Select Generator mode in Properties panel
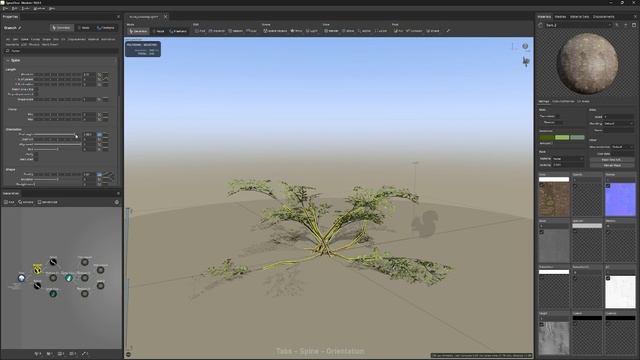Screen dimensions: 640x360 pos(61,28)
